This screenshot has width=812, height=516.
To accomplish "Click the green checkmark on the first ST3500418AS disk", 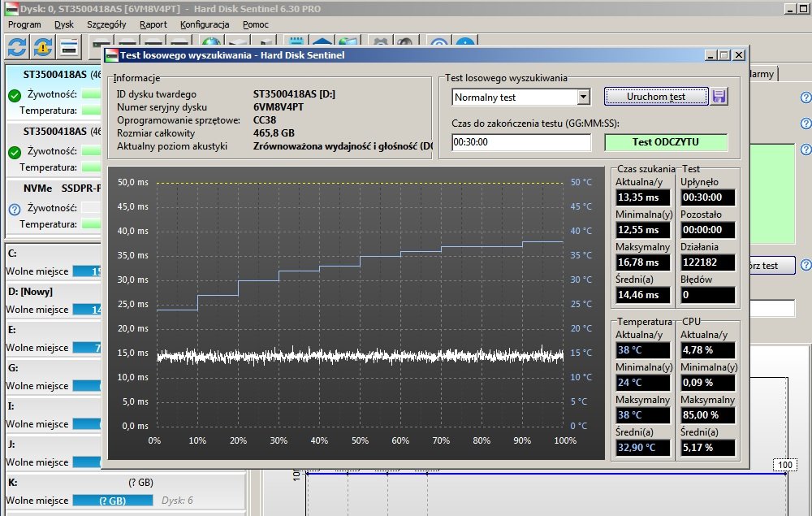I will (14, 96).
